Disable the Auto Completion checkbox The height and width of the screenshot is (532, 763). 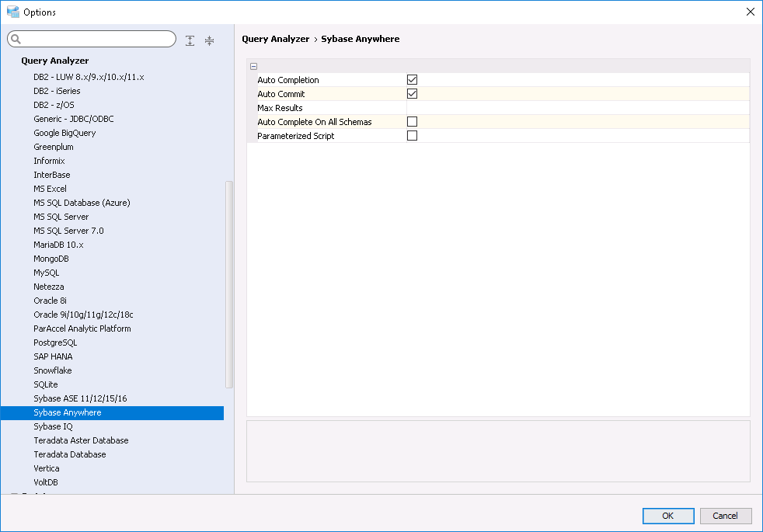point(413,79)
